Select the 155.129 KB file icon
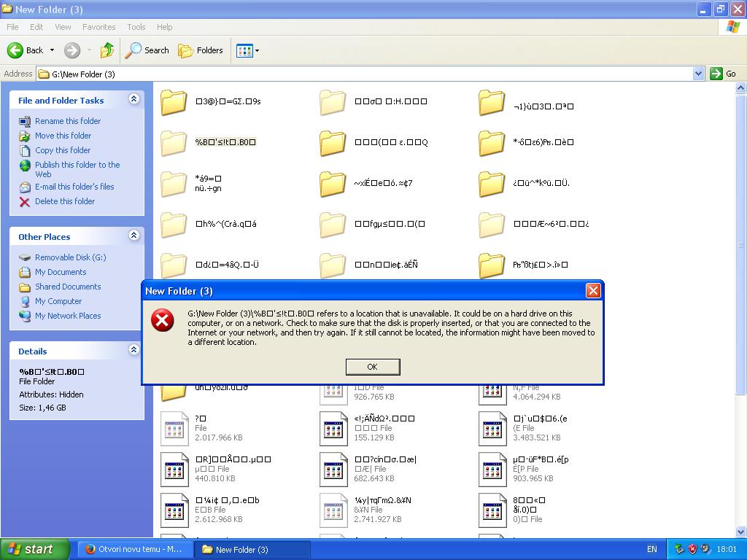The height and width of the screenshot is (560, 747). tap(333, 429)
